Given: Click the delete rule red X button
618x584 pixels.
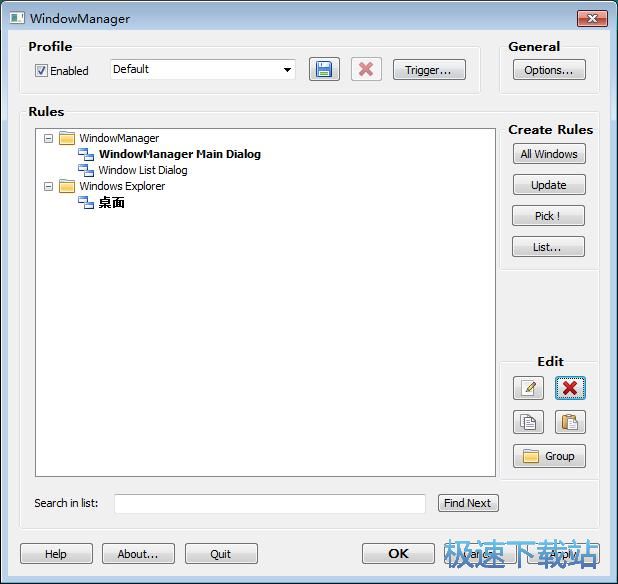Looking at the screenshot, I should (x=570, y=388).
